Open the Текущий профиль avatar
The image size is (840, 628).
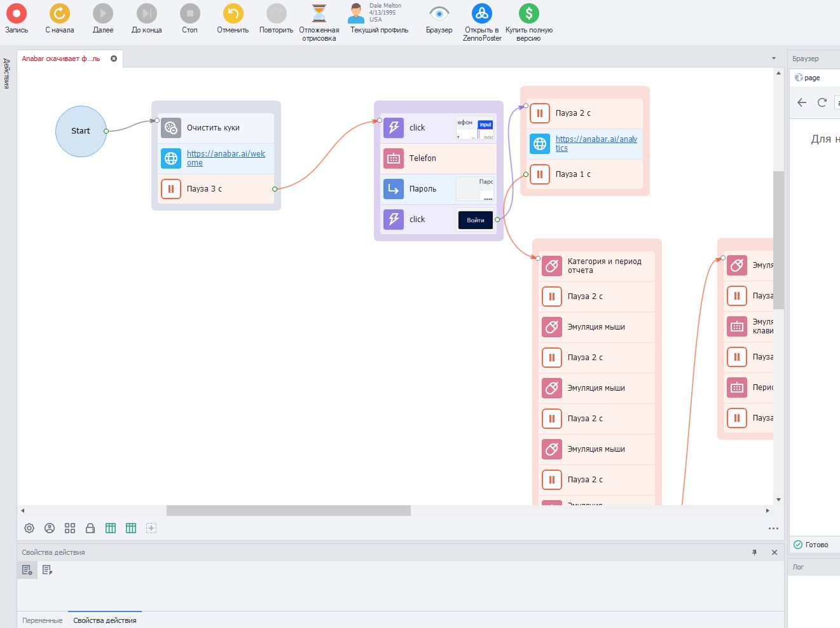[356, 13]
